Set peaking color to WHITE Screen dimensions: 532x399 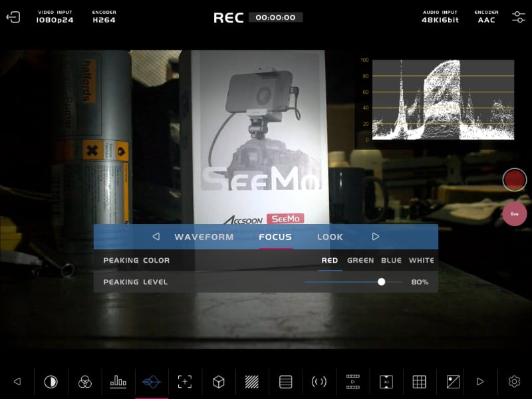(421, 260)
